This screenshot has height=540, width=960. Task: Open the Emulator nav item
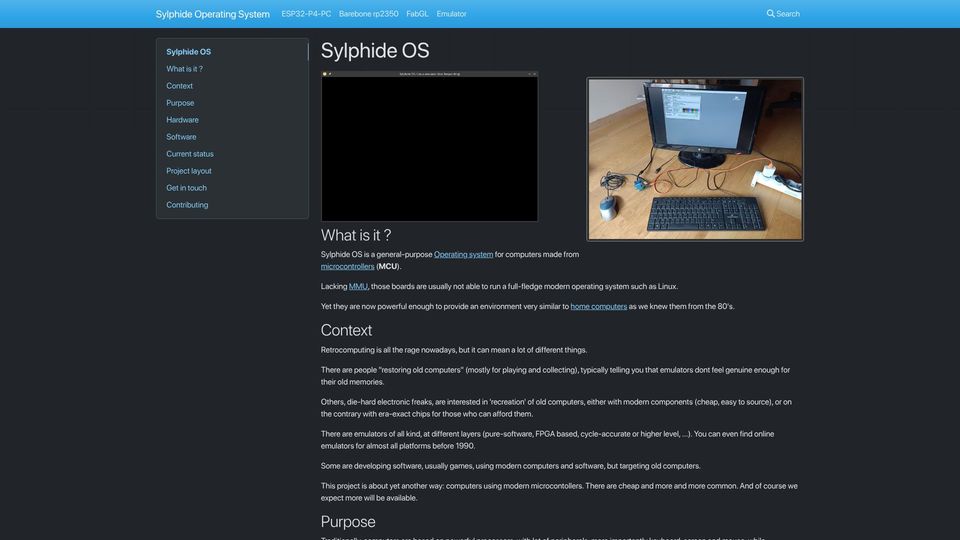click(451, 14)
